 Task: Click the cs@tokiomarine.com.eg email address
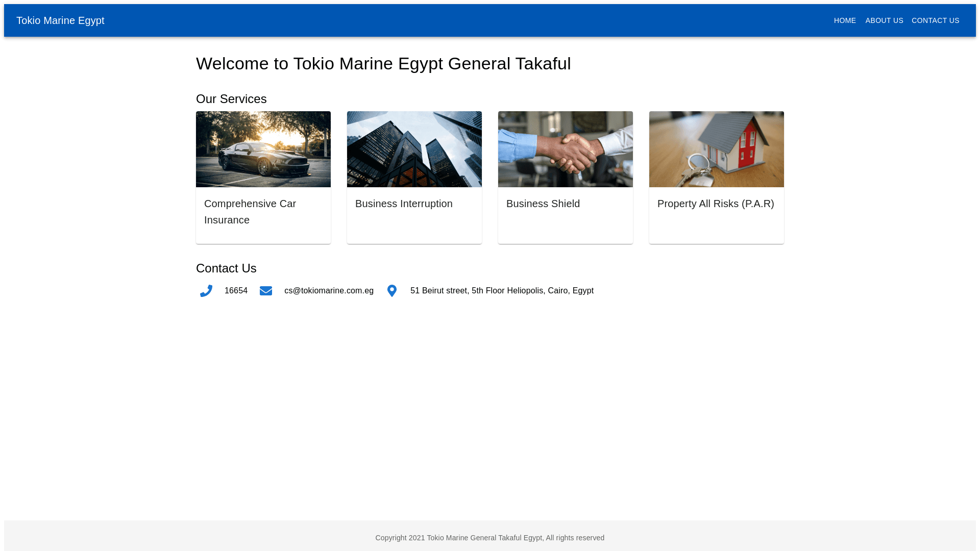point(329,291)
